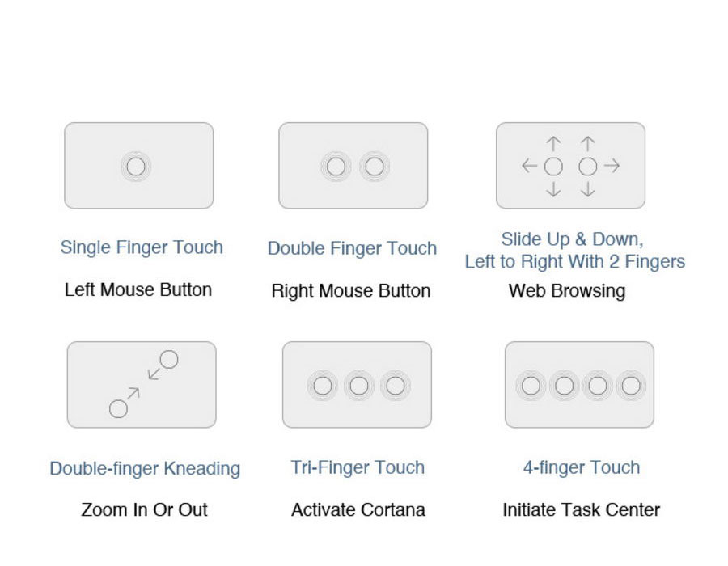Select the "4-finger Touch" heading
Viewport: 728px width, 566px height.
pos(581,467)
